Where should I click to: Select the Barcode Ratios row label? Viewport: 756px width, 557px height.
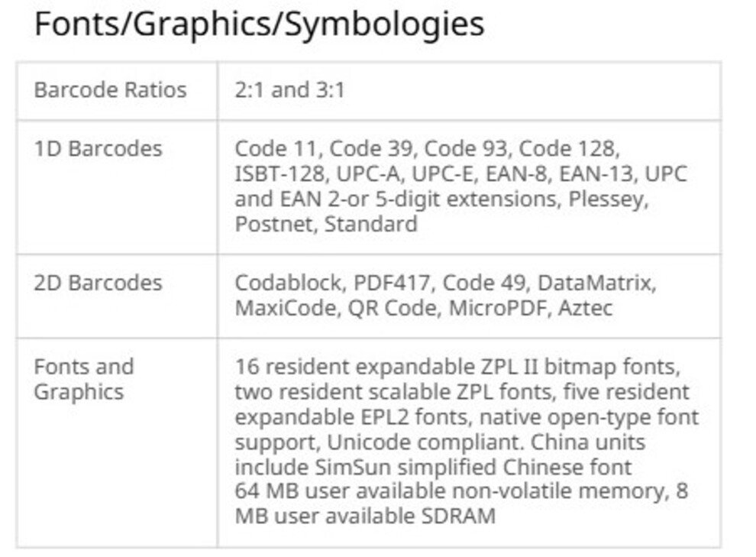110,90
